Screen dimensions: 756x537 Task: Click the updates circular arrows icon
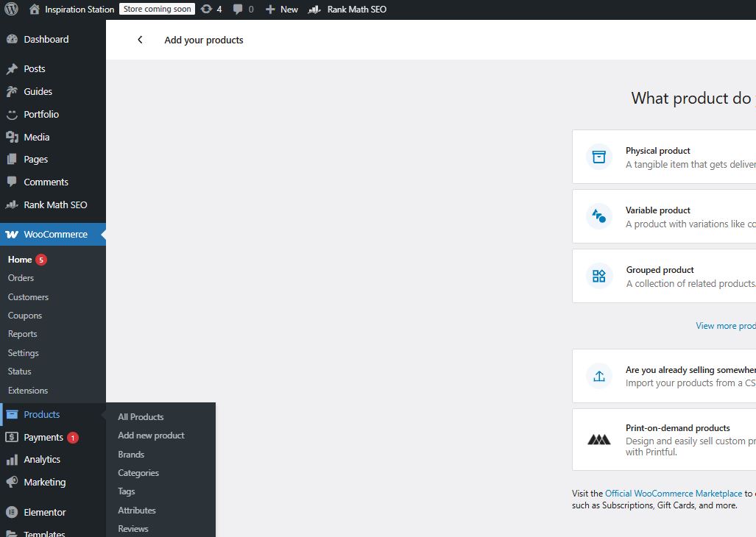[206, 9]
